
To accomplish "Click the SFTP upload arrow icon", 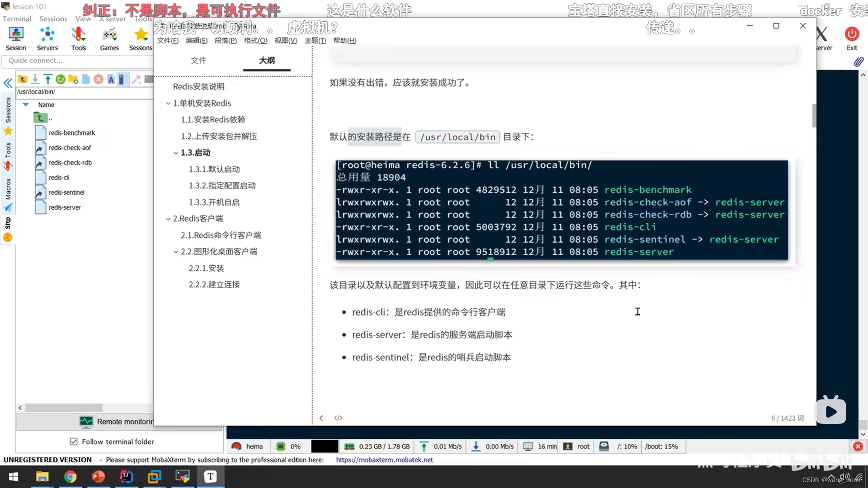I will click(47, 80).
